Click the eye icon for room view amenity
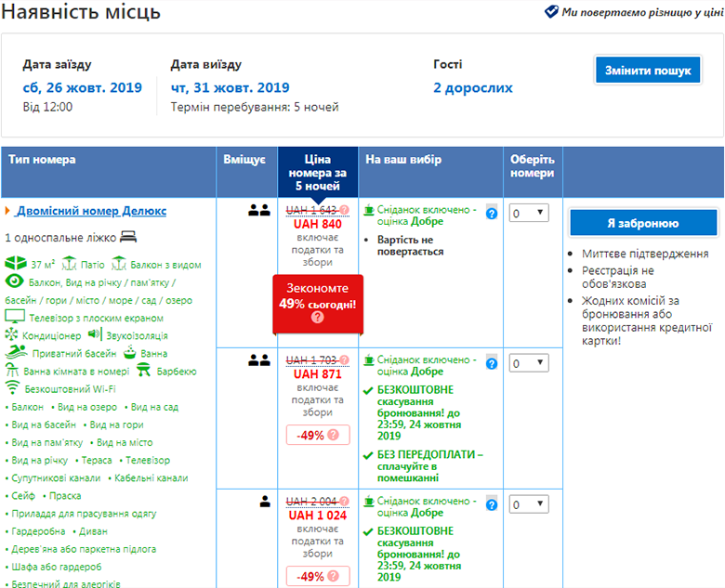 coord(14,281)
